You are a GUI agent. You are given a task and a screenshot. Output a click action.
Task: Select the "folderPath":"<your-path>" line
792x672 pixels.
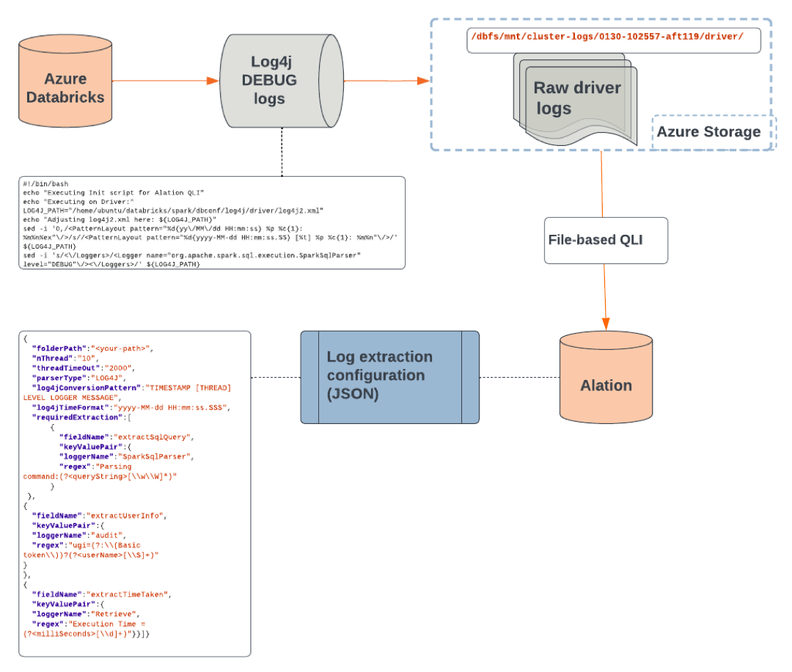point(92,348)
